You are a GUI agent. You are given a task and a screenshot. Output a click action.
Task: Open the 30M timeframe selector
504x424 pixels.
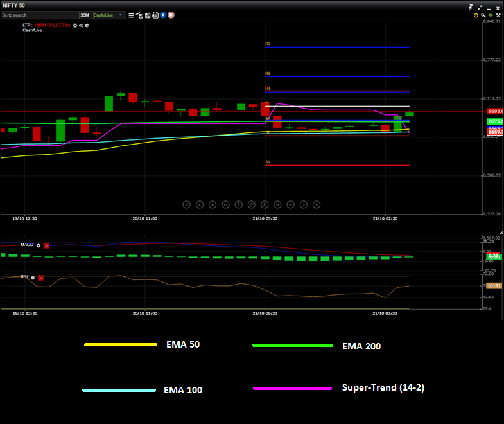tap(85, 15)
